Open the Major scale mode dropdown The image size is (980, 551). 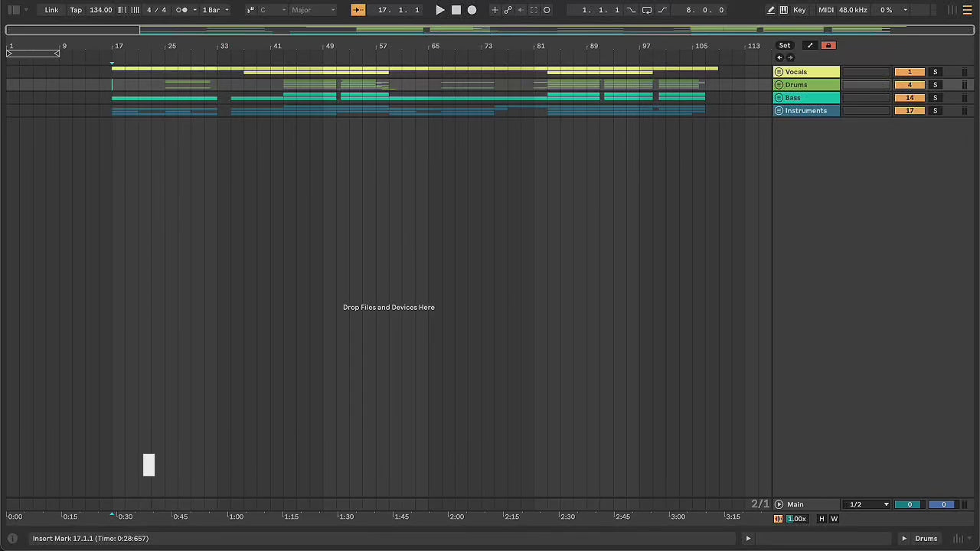pos(312,10)
